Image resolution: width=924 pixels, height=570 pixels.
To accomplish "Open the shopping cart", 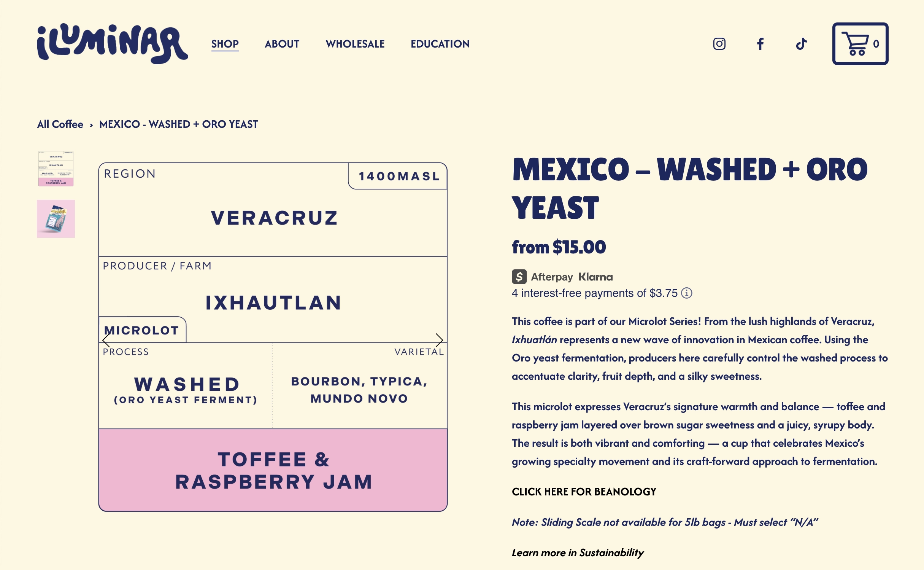I will click(860, 44).
